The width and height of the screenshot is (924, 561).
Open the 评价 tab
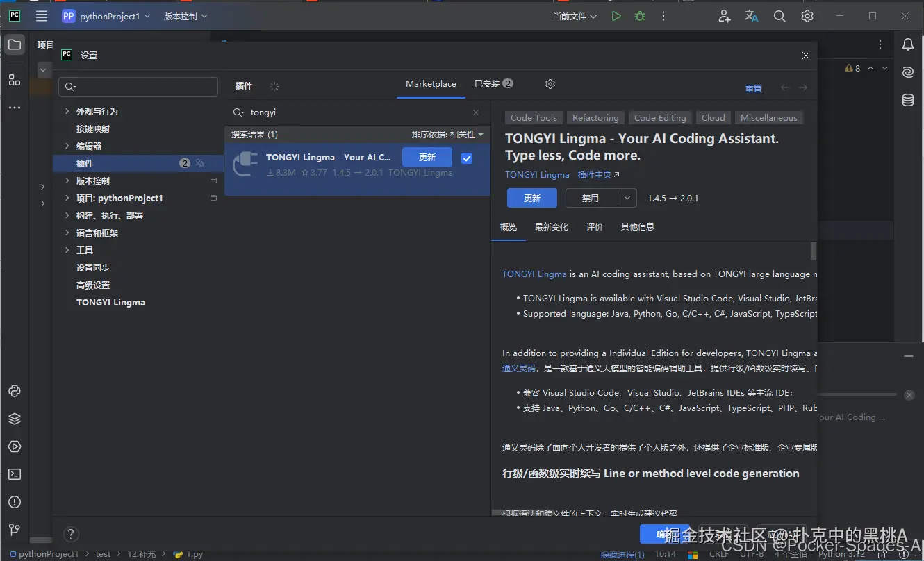click(x=595, y=227)
